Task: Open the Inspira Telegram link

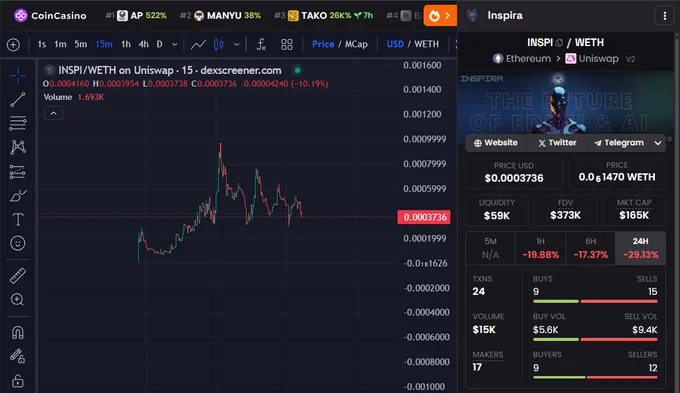Action: click(x=619, y=143)
